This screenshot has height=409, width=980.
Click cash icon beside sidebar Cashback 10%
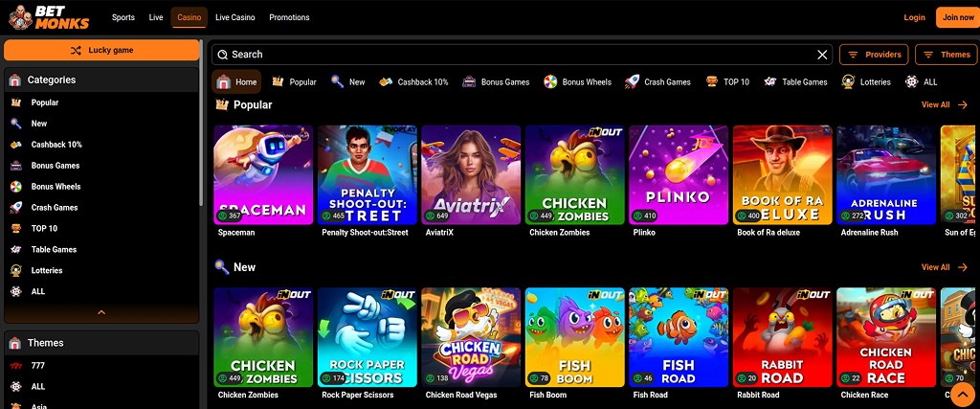(x=16, y=145)
